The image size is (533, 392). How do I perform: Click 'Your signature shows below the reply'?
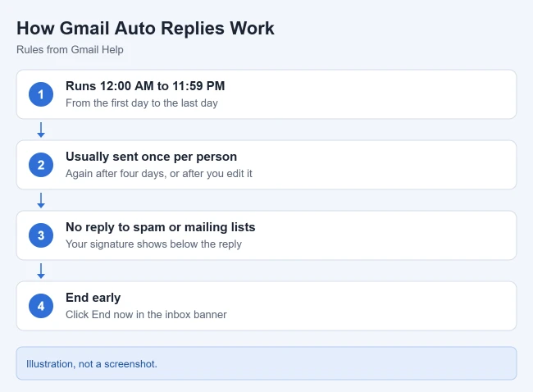coord(153,244)
